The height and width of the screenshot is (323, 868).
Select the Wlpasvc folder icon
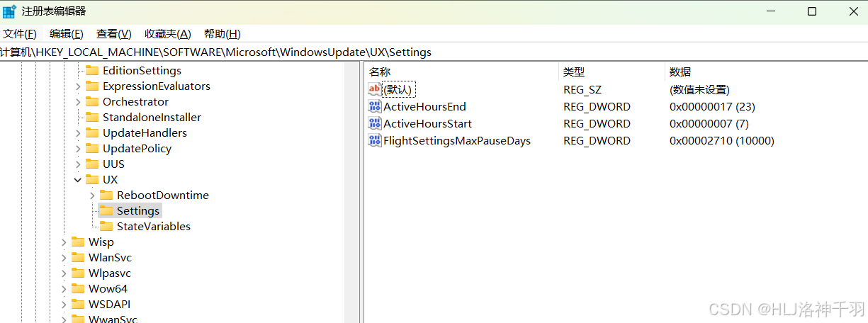78,273
